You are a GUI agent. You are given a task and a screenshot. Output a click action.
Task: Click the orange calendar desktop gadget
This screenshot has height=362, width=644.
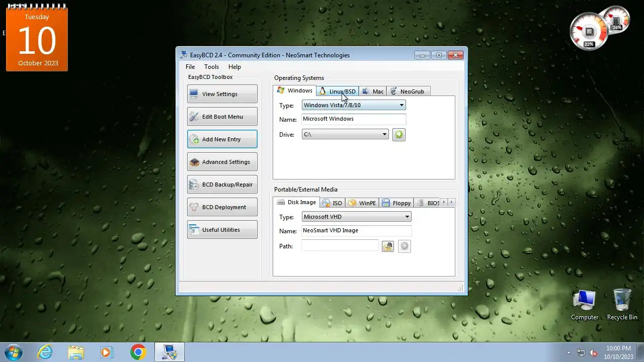tap(37, 39)
